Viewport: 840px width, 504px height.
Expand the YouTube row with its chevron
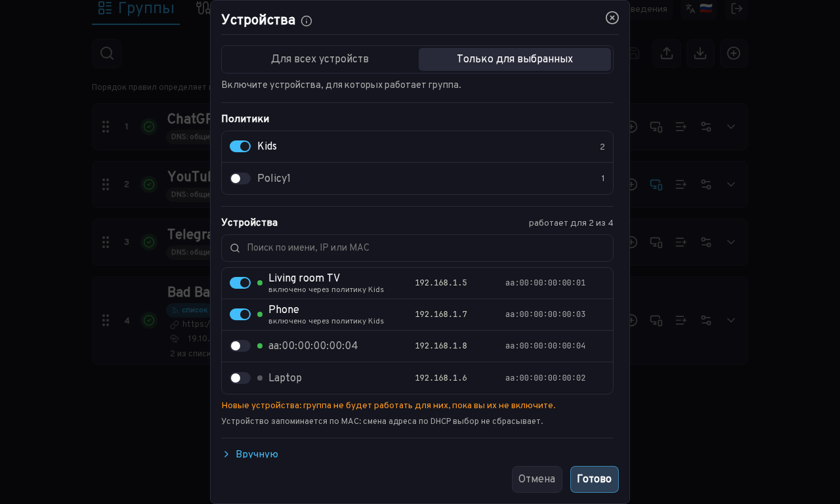tap(731, 184)
